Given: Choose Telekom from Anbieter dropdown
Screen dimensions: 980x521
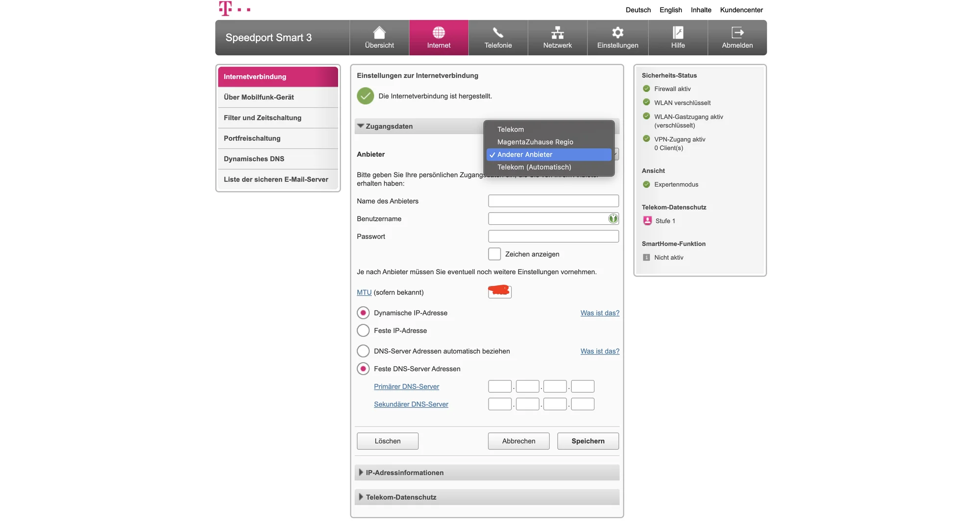Looking at the screenshot, I should 549,129.
